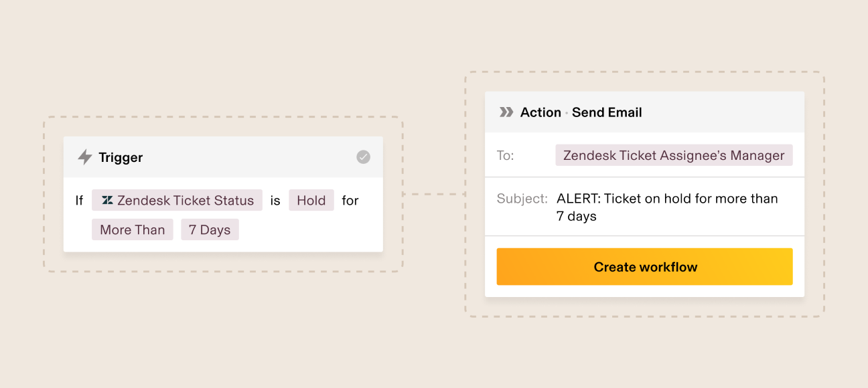Click the dashed connector between trigger and action
This screenshot has height=388, width=868.
(x=434, y=194)
